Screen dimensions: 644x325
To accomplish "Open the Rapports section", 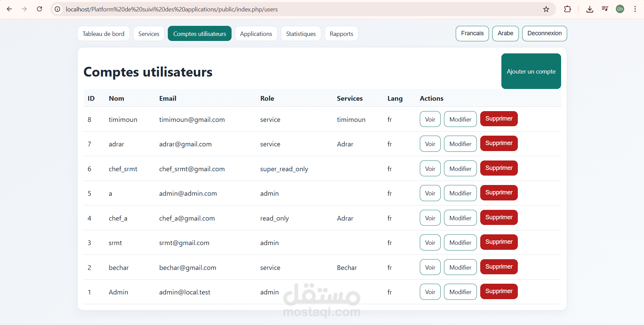I will 341,34.
